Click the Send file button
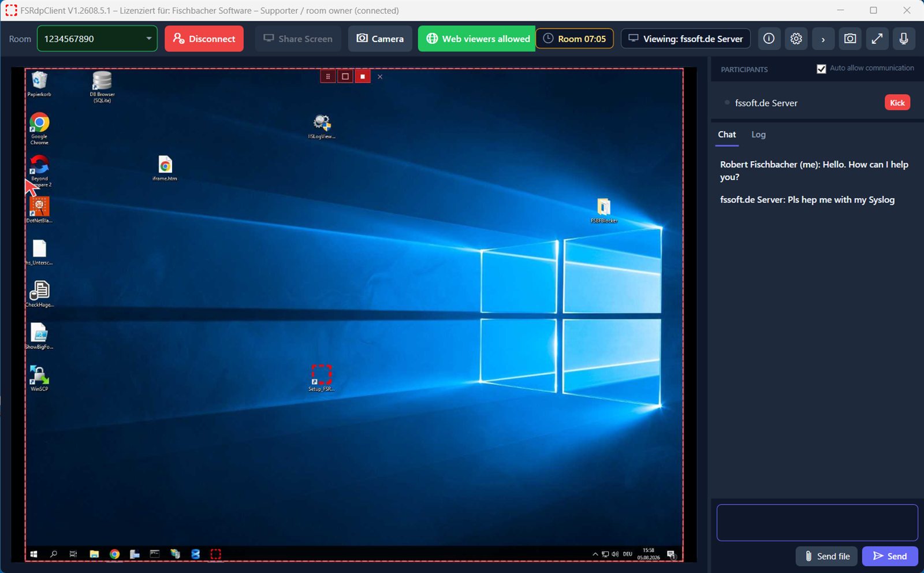 (828, 556)
